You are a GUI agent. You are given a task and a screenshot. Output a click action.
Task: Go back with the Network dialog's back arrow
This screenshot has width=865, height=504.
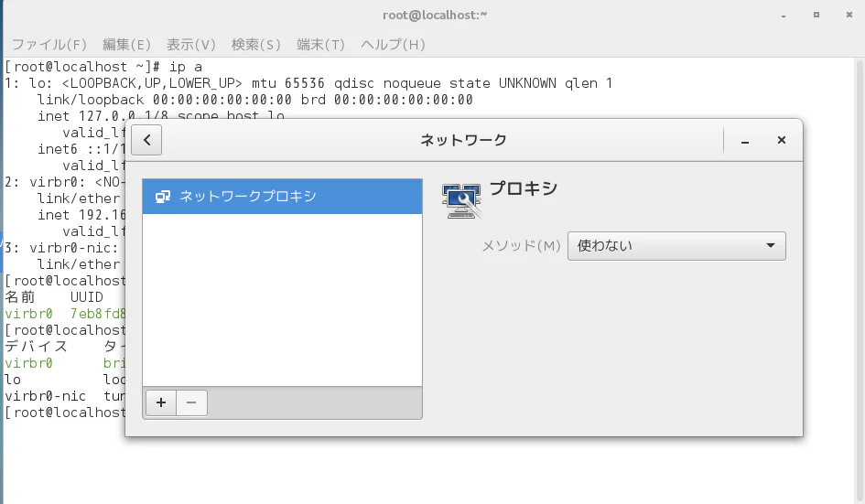146,140
